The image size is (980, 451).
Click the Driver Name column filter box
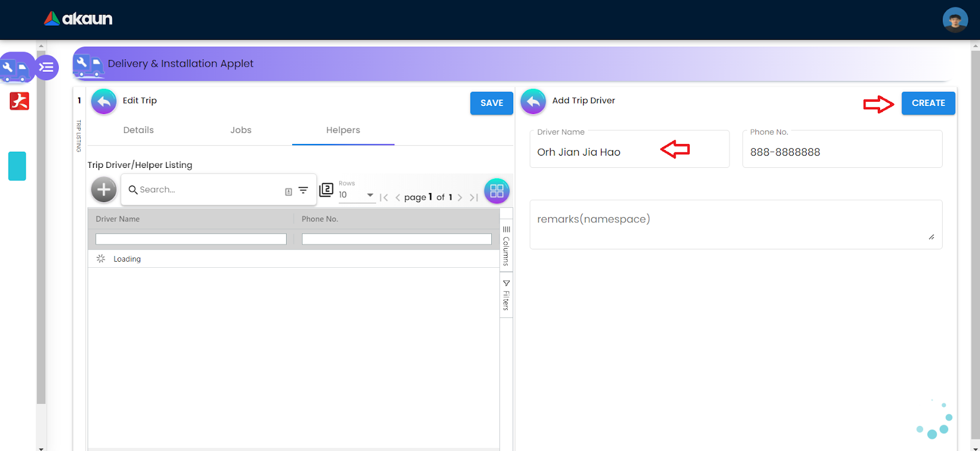click(191, 239)
